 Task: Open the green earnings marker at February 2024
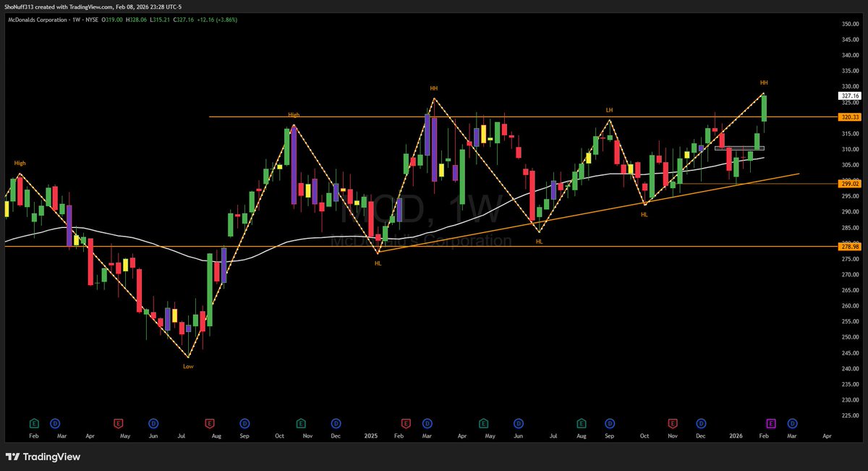(x=33, y=422)
